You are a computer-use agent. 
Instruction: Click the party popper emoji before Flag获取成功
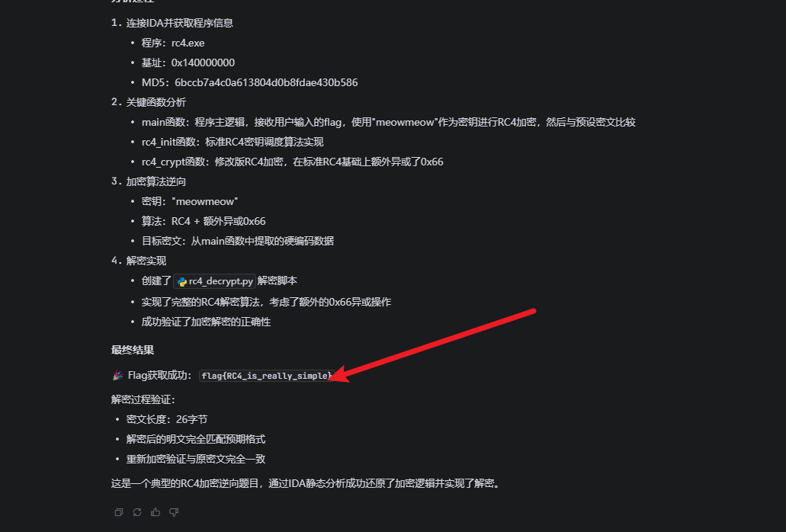pos(118,375)
